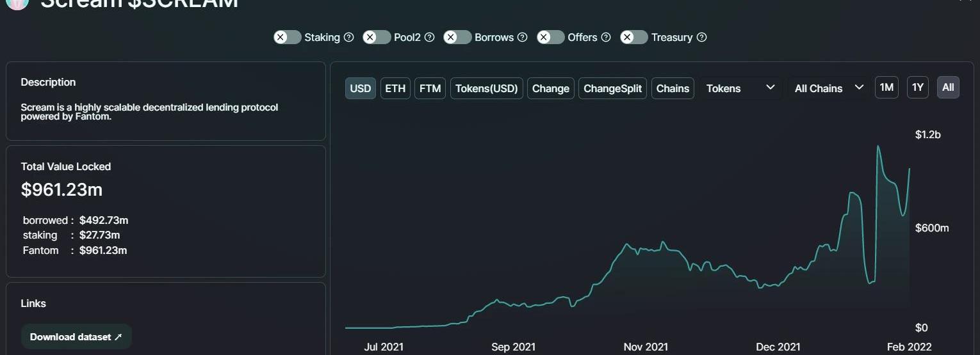Select the ChangeSplit chart option
Viewport: 980px width, 355px height.
(x=612, y=88)
